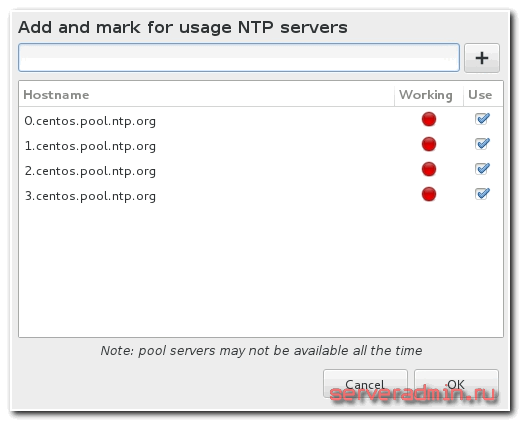The width and height of the screenshot is (521, 422).
Task: Select the 1.centos.pool.ntp.org hostname row
Action: [261, 145]
